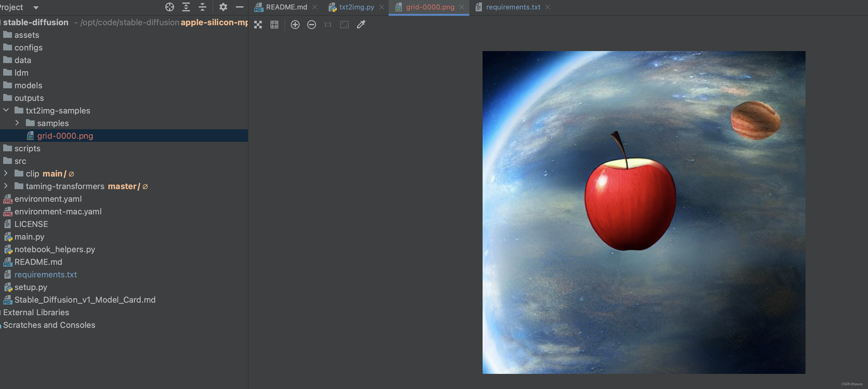Open environment-mac.yaml in project tree

(x=58, y=212)
